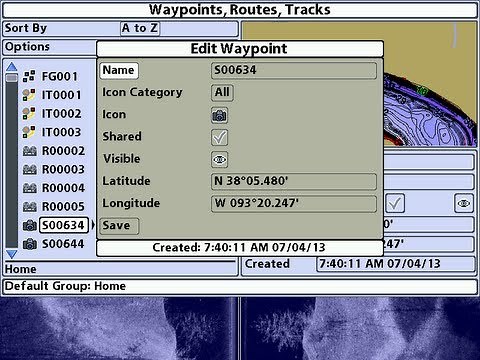The width and height of the screenshot is (480, 360).
Task: Toggle the background panel shared checkmark
Action: pyautogui.click(x=395, y=203)
